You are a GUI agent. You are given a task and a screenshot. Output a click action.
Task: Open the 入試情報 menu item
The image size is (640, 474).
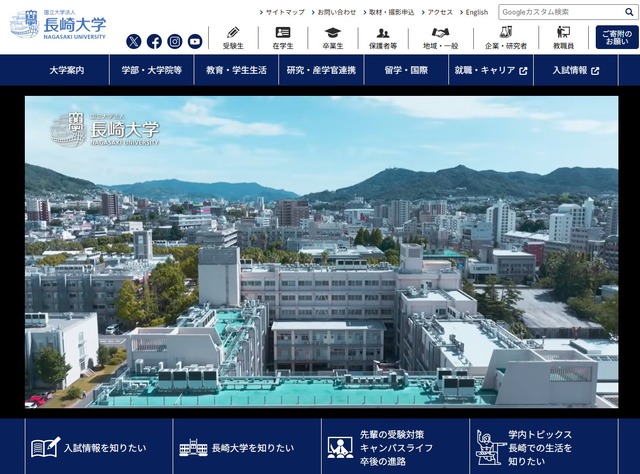(576, 70)
